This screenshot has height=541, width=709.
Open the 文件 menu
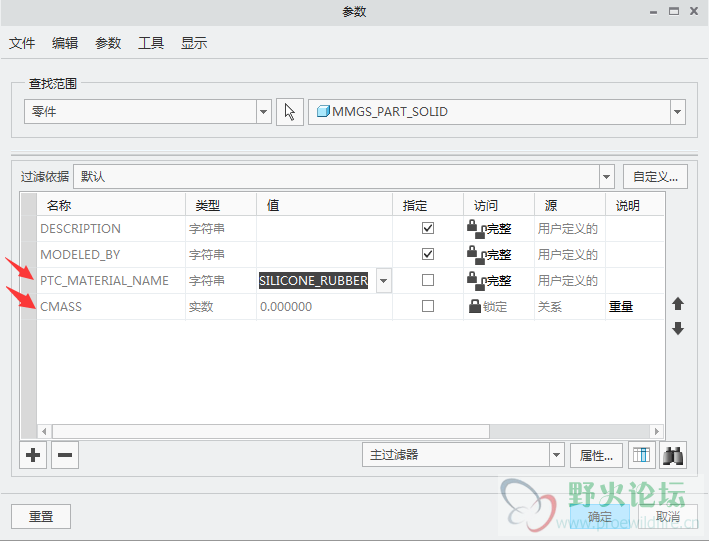coord(22,43)
